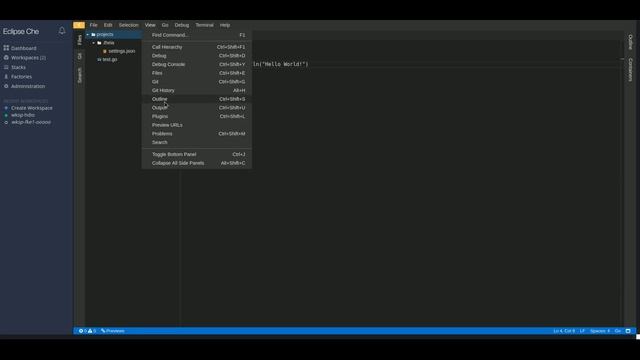Open the Go menu
This screenshot has height=360, width=640.
165,25
